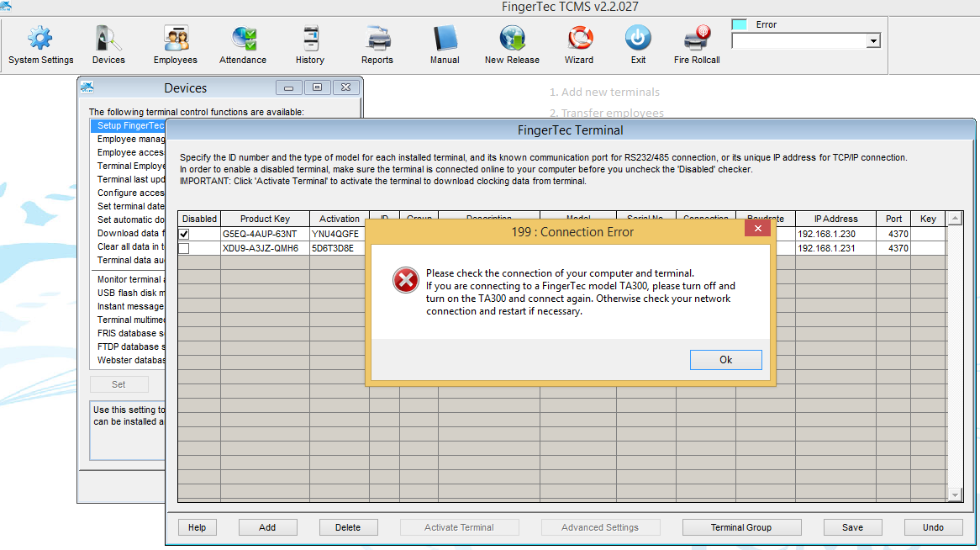The image size is (980, 550).
Task: Select FTDP database list item
Action: (128, 346)
